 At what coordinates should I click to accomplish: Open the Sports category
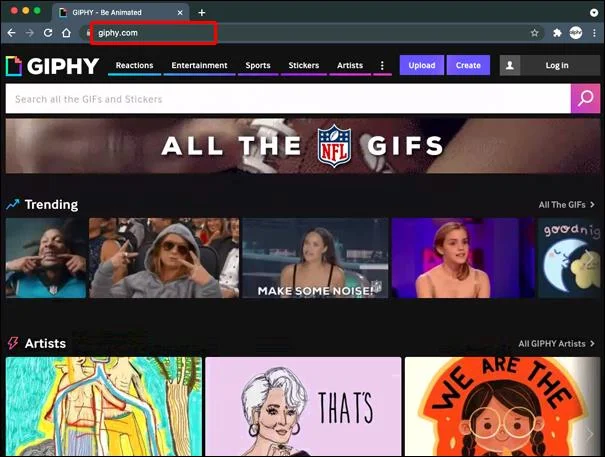coord(258,65)
